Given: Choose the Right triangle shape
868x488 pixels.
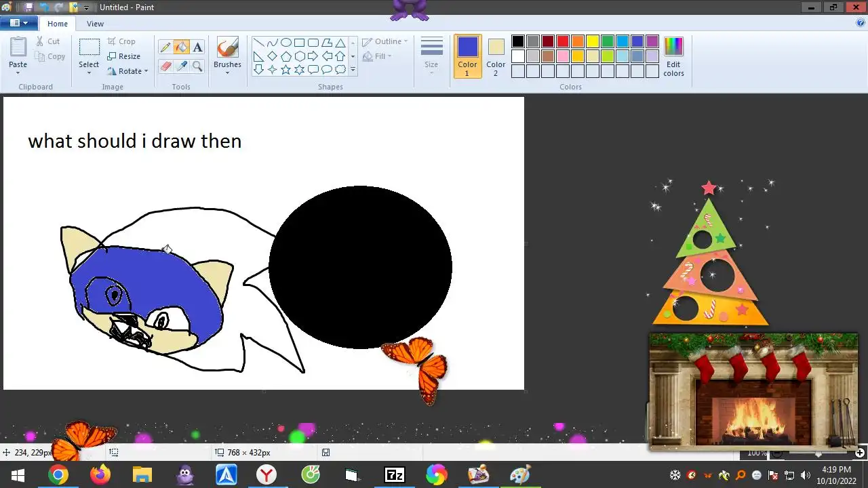Looking at the screenshot, I should click(x=258, y=56).
